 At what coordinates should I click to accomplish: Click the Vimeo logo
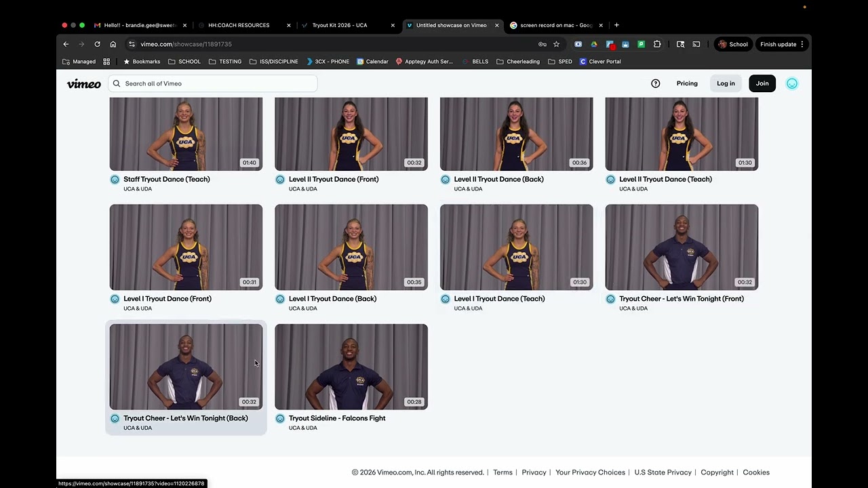coord(84,83)
